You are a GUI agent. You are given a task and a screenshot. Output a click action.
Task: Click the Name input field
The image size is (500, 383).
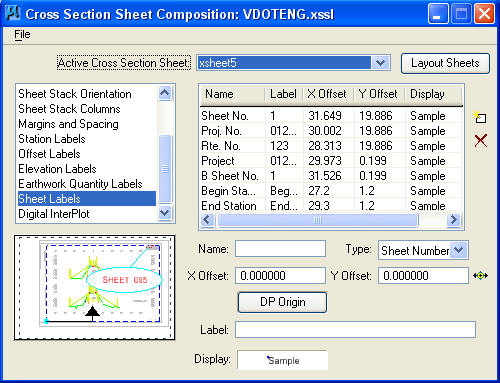[280, 249]
